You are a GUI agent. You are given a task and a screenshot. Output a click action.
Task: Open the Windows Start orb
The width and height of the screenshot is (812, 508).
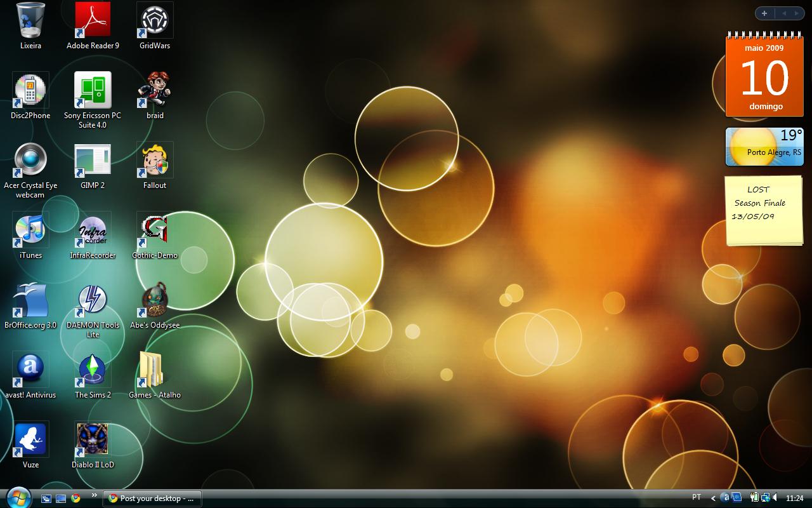18,497
